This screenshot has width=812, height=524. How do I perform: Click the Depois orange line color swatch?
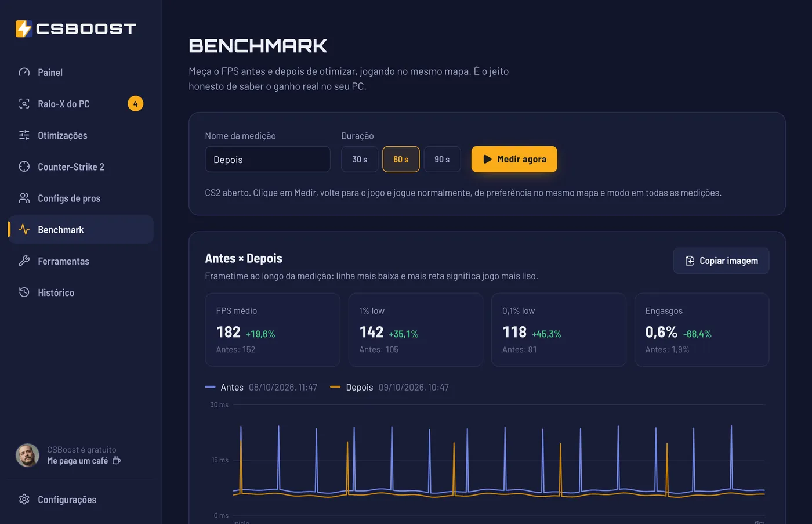[335, 387]
